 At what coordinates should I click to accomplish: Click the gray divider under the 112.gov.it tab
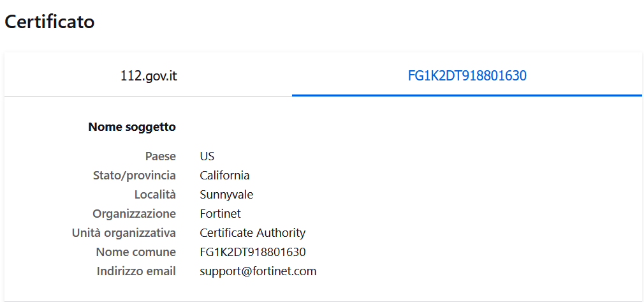coord(149,96)
